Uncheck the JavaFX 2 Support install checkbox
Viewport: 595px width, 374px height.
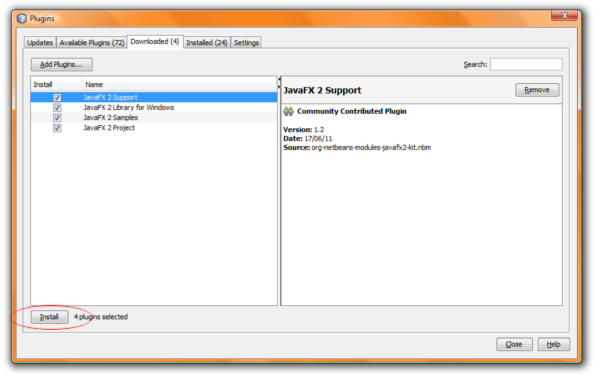pos(57,97)
